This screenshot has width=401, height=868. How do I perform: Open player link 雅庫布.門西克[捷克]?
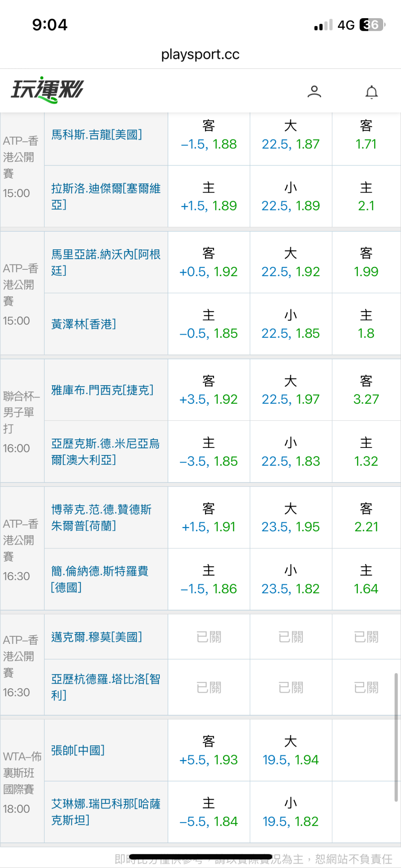[x=102, y=390]
